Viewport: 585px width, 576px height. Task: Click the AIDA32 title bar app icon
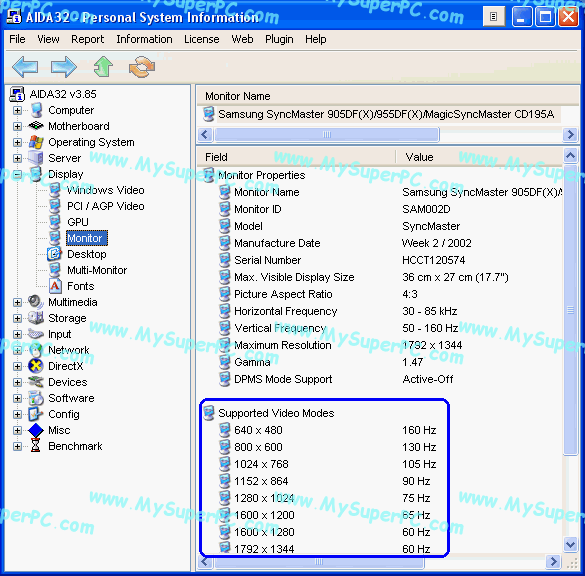[x=14, y=16]
